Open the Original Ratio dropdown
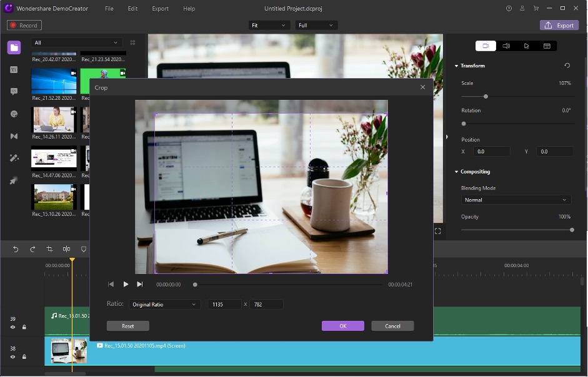 tap(164, 304)
